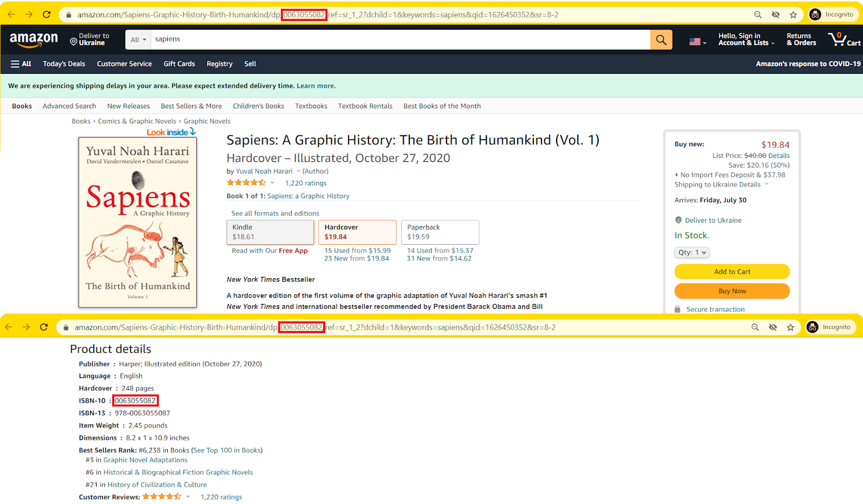This screenshot has width=863, height=504.
Task: Open the Yuval Noah Harari author link
Action: click(x=264, y=171)
